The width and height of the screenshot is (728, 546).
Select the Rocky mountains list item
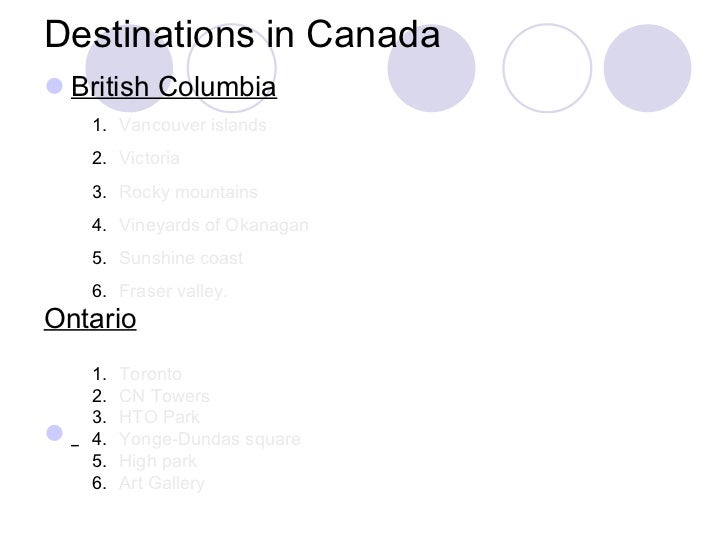(x=188, y=192)
